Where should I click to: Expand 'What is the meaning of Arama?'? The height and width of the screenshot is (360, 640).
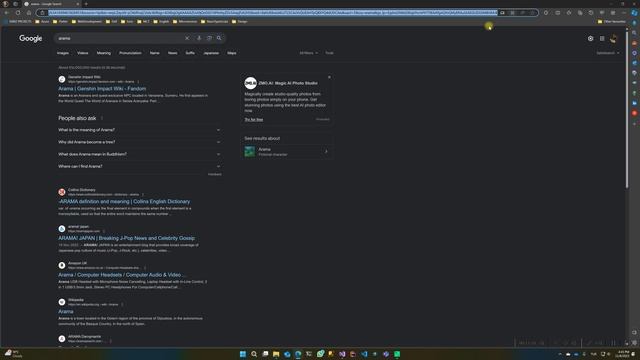point(139,130)
